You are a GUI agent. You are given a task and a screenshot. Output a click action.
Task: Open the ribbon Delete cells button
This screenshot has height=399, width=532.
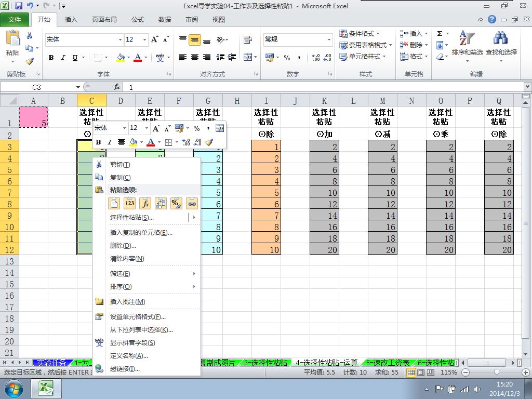pos(414,45)
